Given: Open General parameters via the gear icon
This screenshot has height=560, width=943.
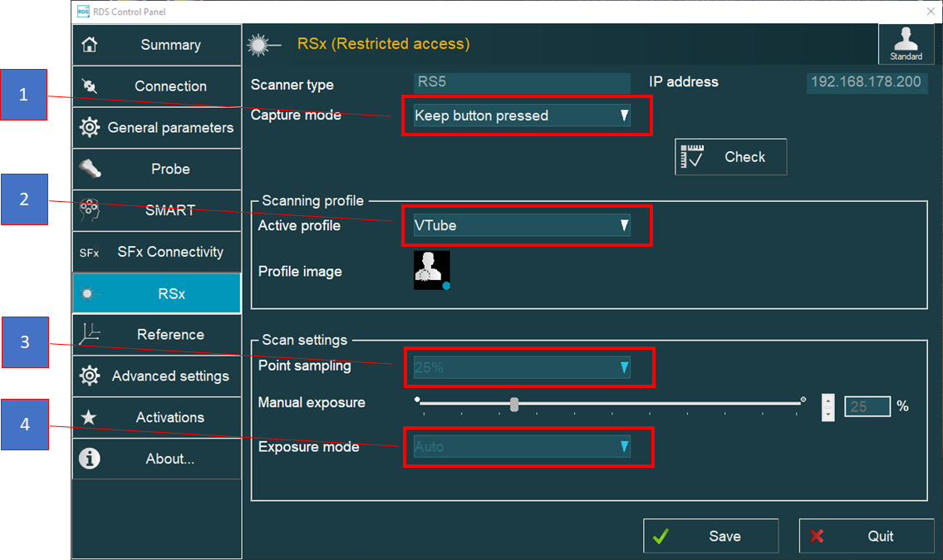Looking at the screenshot, I should click(x=91, y=127).
